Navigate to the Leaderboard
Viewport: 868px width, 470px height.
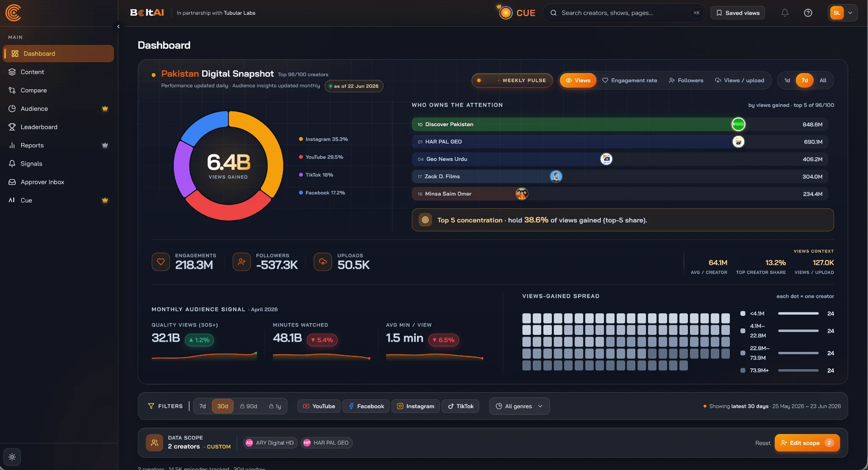[58, 127]
